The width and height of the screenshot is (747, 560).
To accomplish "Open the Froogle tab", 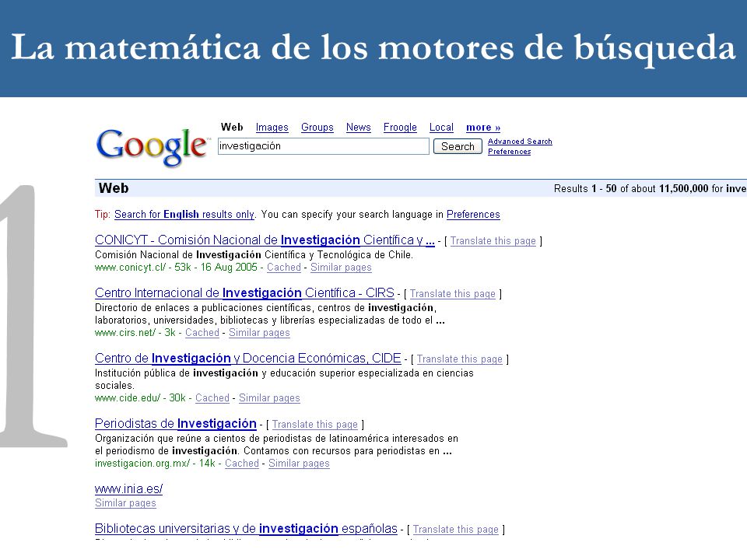I will coord(400,127).
